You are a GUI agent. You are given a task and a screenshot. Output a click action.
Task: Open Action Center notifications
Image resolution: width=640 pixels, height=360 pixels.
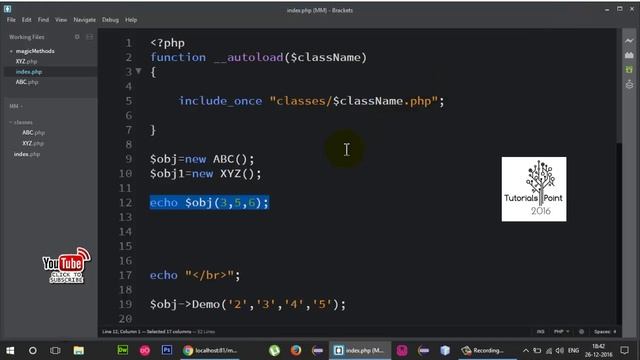click(x=624, y=350)
